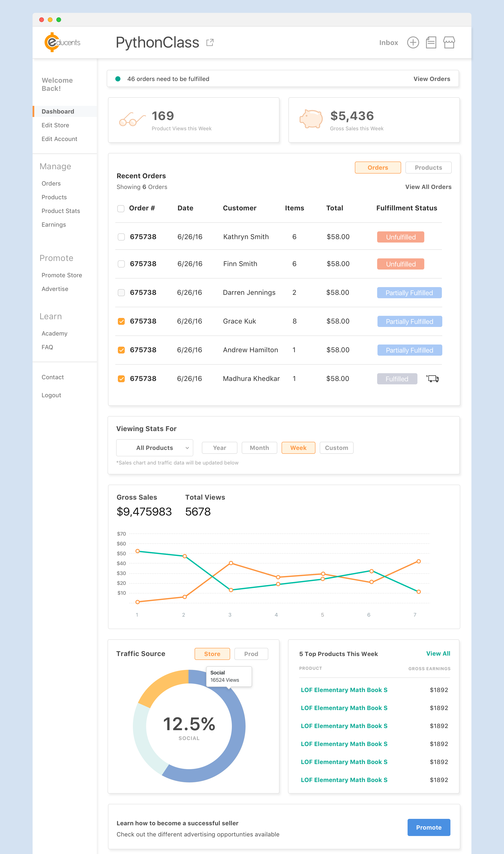Click Partially Fulfilled status for Grace Kuk
The image size is (504, 854).
coord(409,321)
